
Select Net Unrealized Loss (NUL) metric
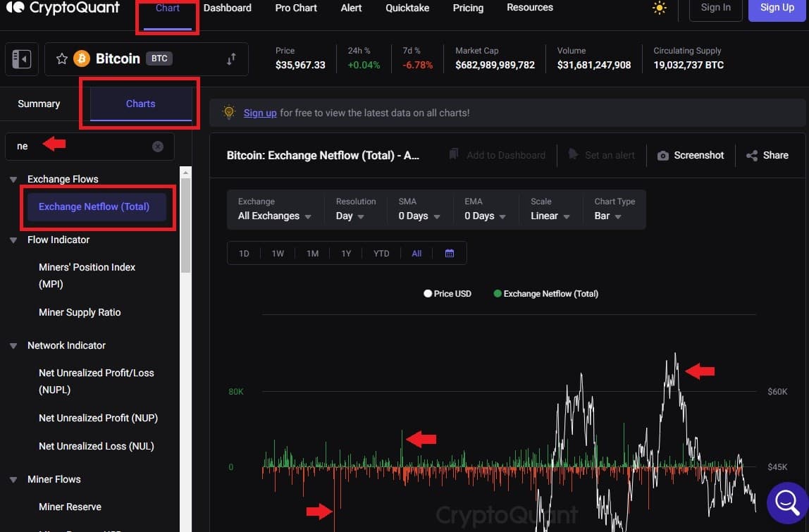pyautogui.click(x=97, y=447)
